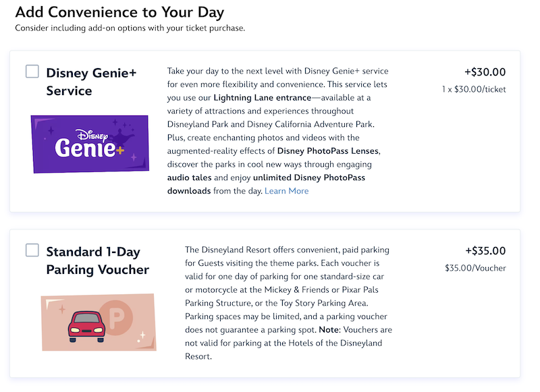Click the +$30.00 price label
The width and height of the screenshot is (540, 392).
[x=485, y=72]
